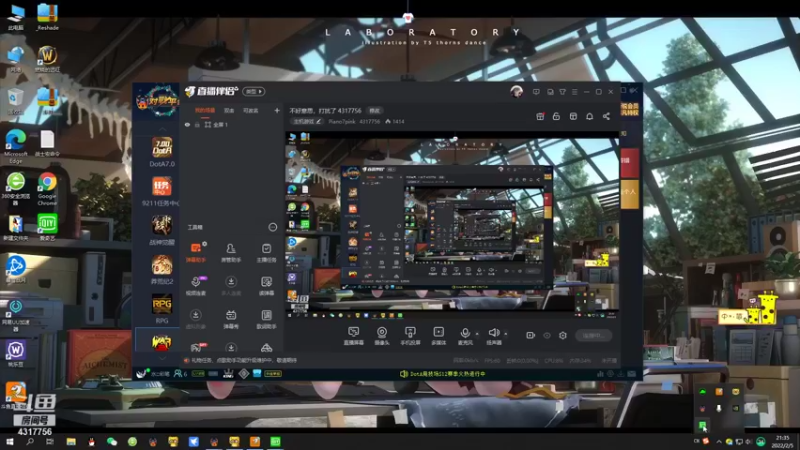Select the WAR3 game icon in sidebar
The height and width of the screenshot is (450, 800).
(x=161, y=341)
